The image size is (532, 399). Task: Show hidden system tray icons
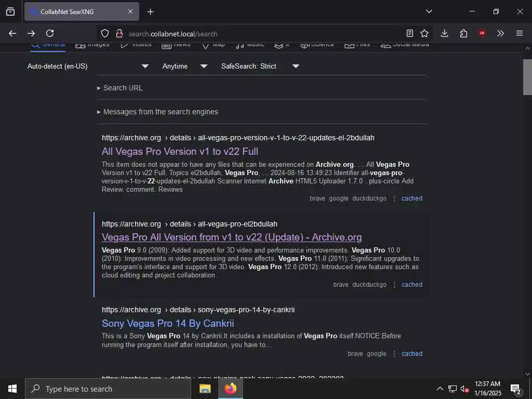(x=440, y=389)
